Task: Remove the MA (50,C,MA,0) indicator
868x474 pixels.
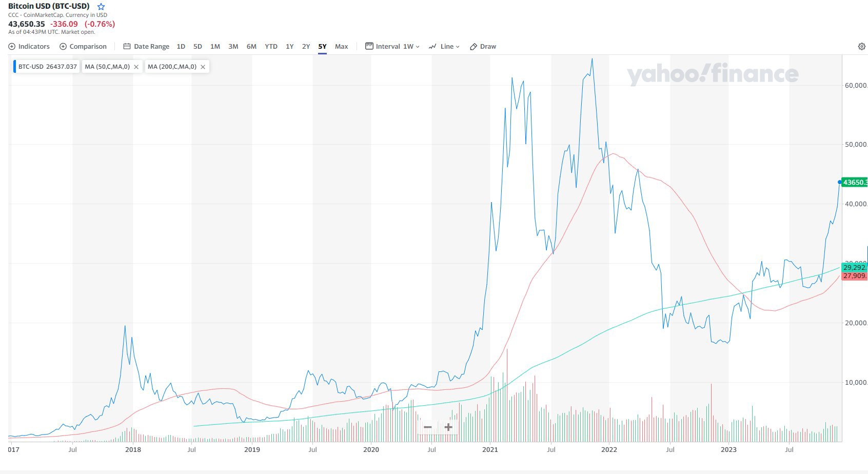Action: [x=136, y=67]
